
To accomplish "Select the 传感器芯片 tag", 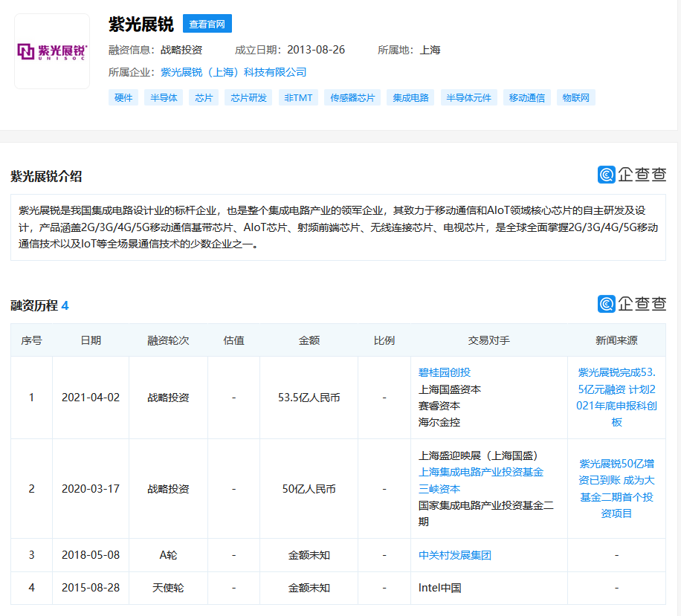I will [x=352, y=97].
